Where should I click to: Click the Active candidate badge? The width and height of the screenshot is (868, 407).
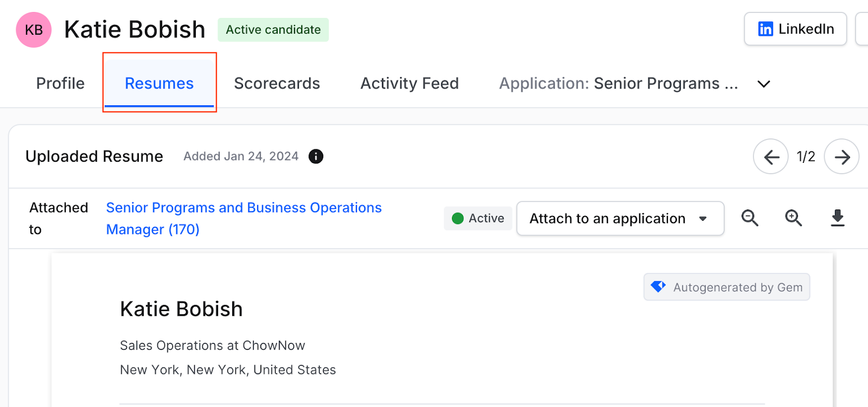coord(273,30)
